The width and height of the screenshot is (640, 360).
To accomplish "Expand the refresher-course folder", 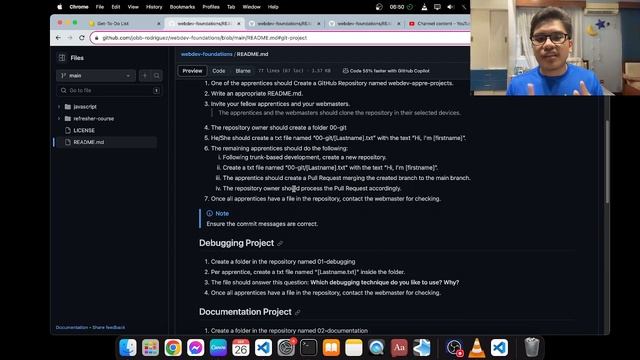I will (59, 119).
